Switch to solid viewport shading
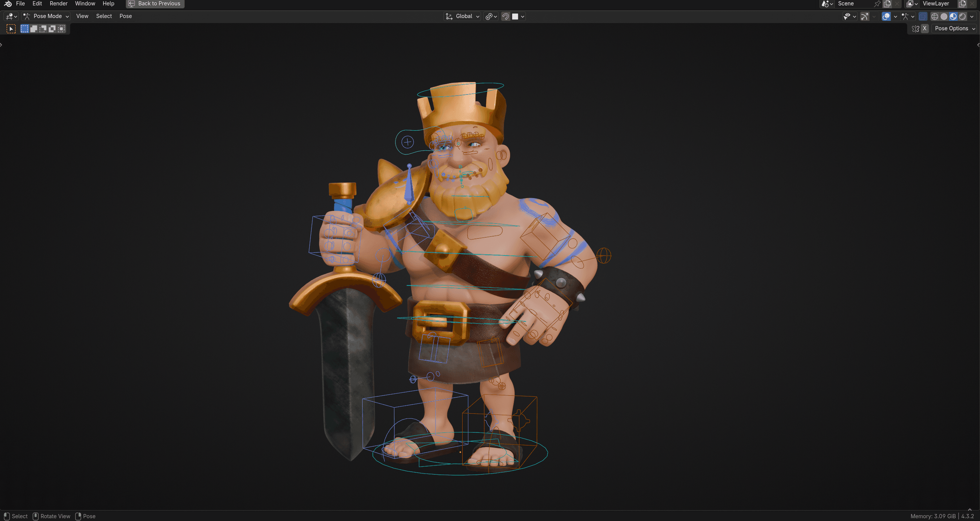 click(944, 16)
